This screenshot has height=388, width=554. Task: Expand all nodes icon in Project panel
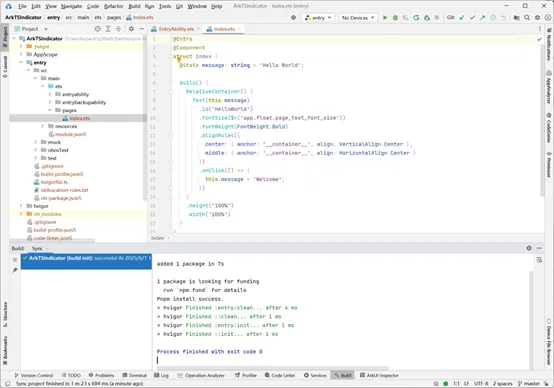pos(108,29)
